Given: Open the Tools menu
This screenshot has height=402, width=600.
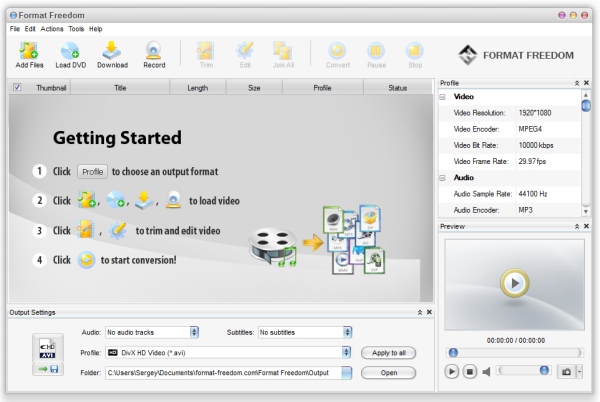Looking at the screenshot, I should point(76,29).
